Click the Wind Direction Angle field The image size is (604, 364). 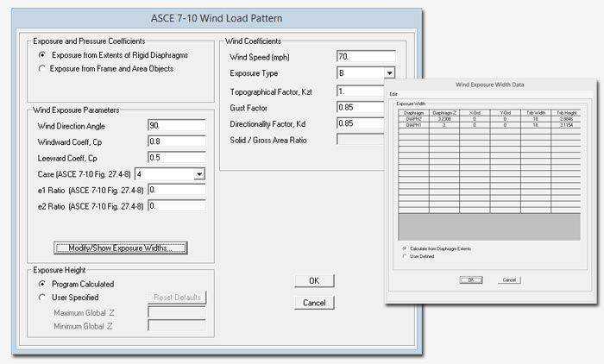tap(177, 126)
